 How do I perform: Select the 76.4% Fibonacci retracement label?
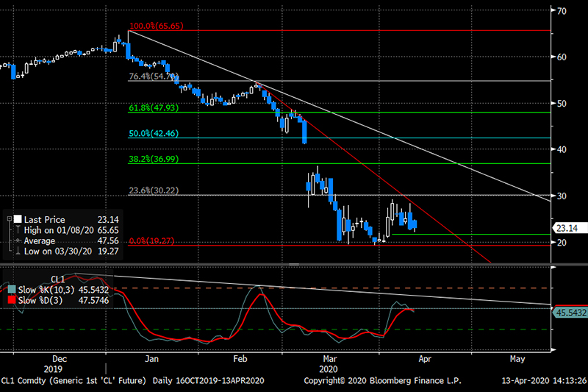pos(154,76)
